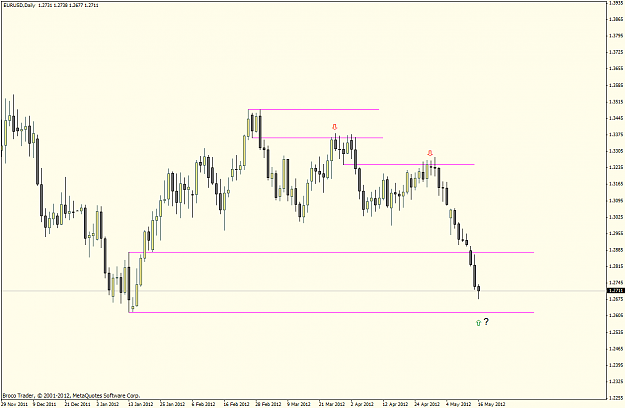625x408 pixels.
Task: Click the 28 Feb 2012 date label
Action: (x=268, y=404)
